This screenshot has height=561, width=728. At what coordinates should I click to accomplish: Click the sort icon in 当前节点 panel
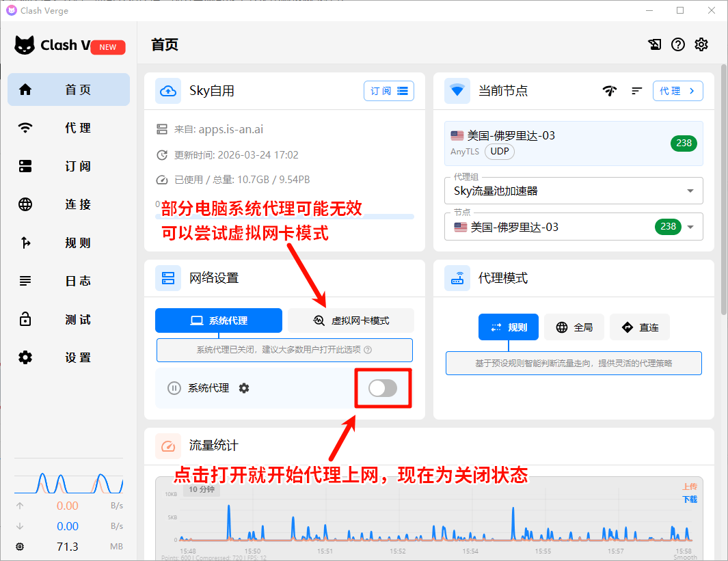(x=637, y=90)
